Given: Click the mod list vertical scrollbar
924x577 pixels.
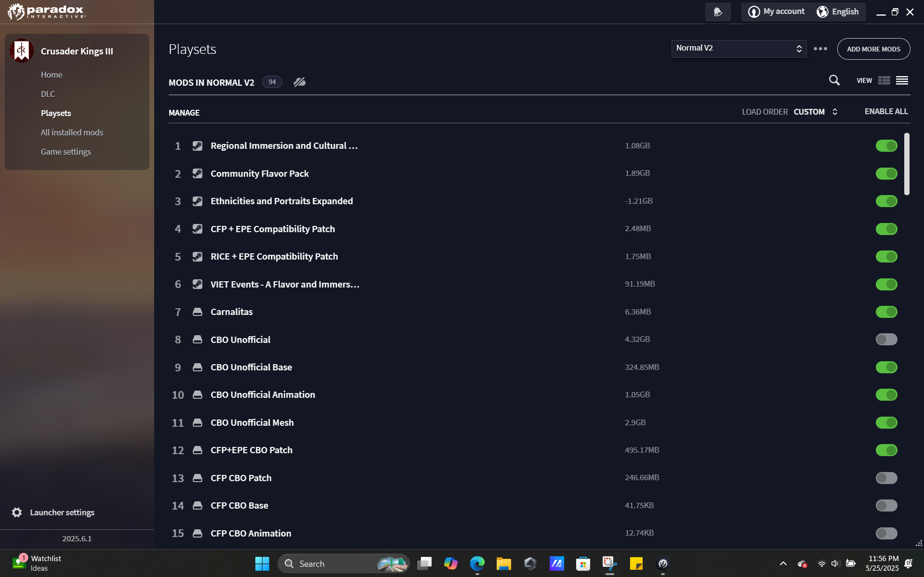Looking at the screenshot, I should [907, 164].
